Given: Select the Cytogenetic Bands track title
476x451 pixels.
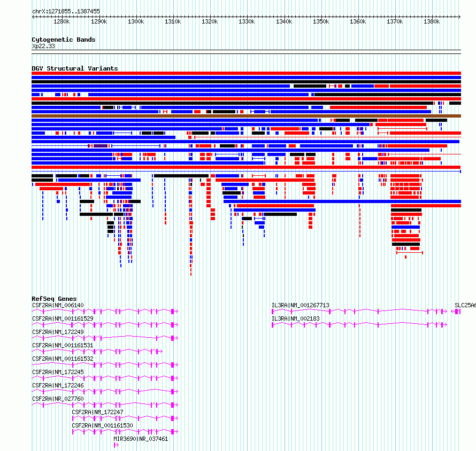Looking at the screenshot, I should [64, 40].
